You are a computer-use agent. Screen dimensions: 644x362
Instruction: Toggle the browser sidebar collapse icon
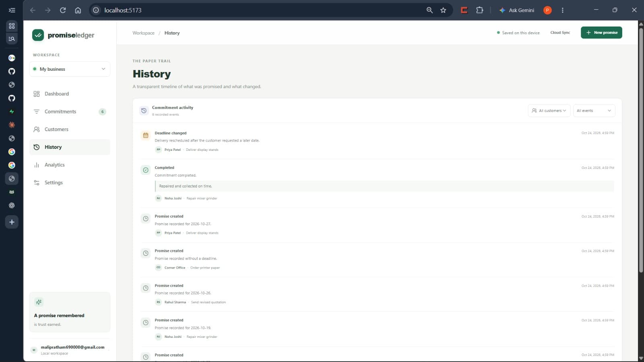[12, 10]
